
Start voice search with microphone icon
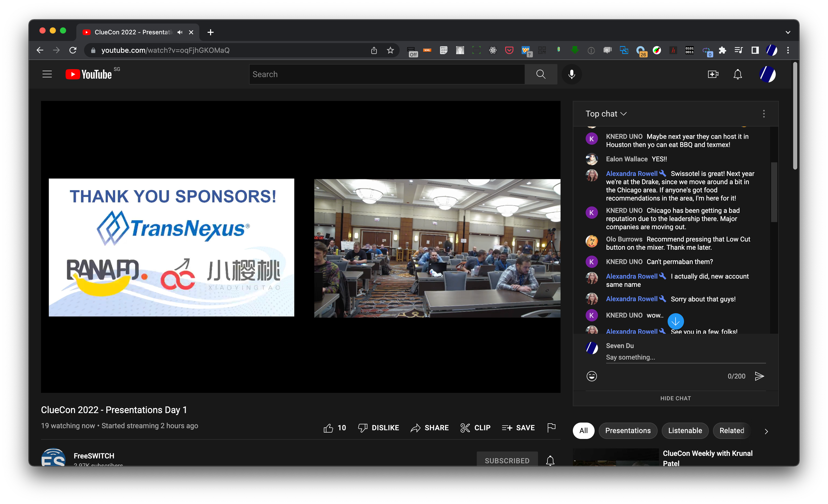point(571,74)
